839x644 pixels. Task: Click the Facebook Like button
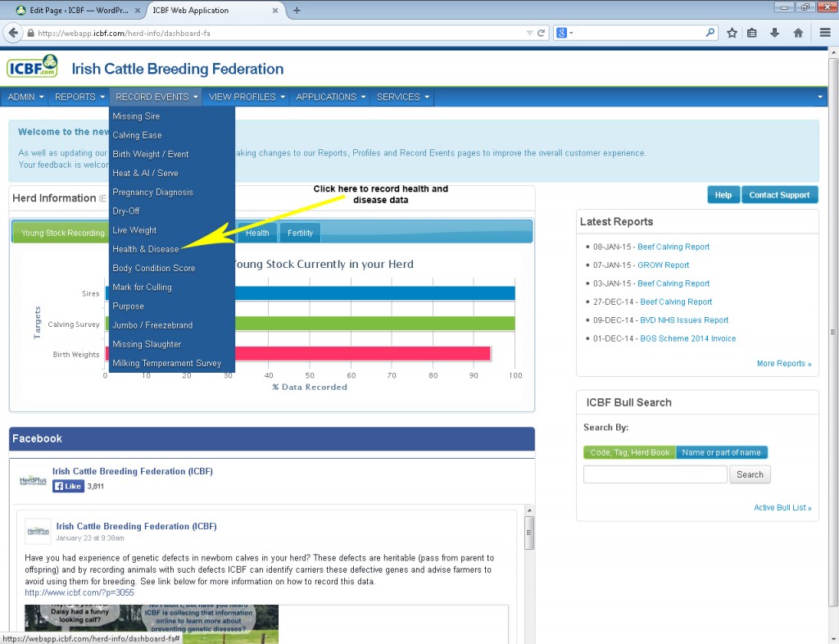pos(68,486)
